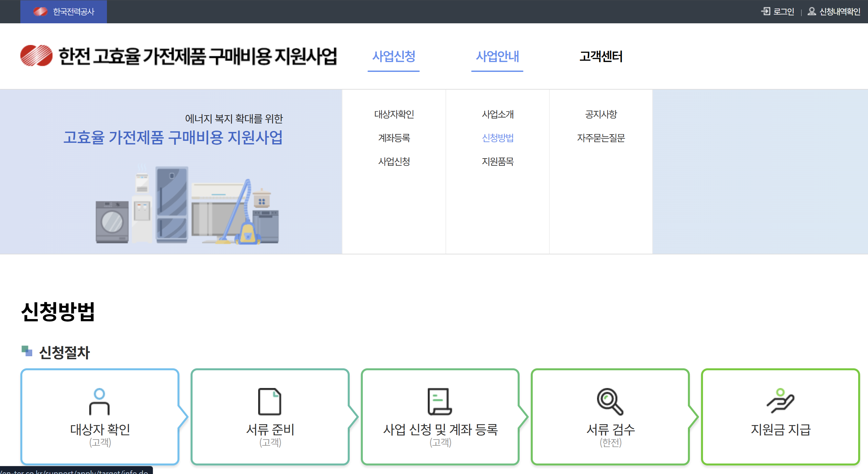Open the 사업신청 top menu
This screenshot has height=474, width=868.
[x=394, y=56]
